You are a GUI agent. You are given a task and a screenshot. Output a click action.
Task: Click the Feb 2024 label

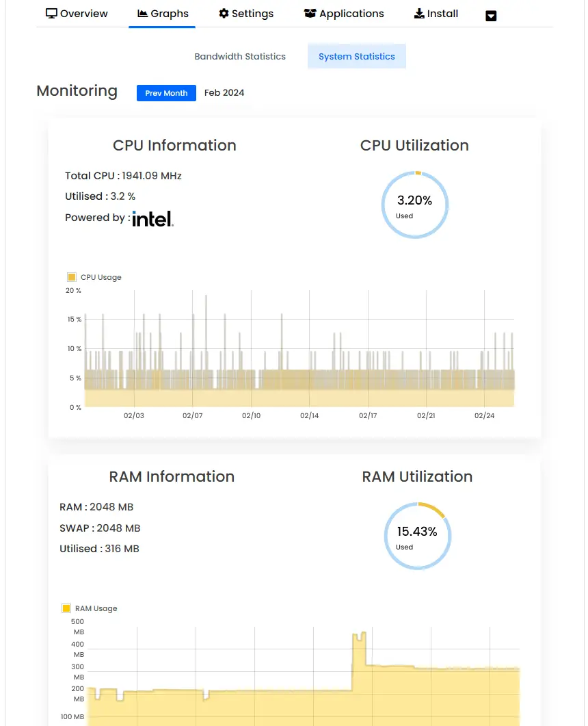coord(224,92)
